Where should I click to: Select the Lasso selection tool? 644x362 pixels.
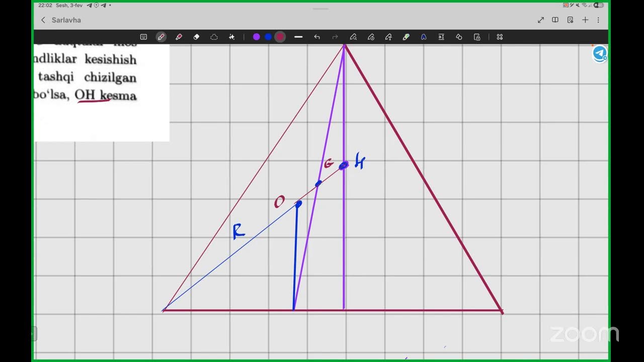point(214,37)
